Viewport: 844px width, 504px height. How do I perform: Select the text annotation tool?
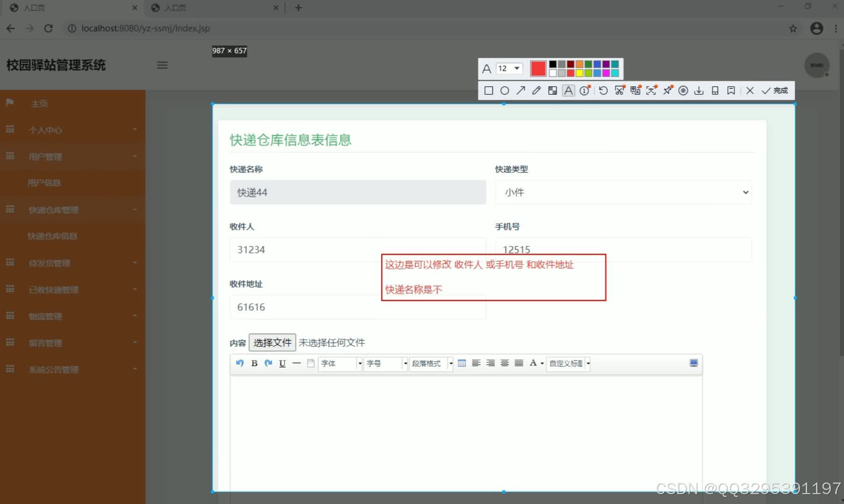(568, 91)
